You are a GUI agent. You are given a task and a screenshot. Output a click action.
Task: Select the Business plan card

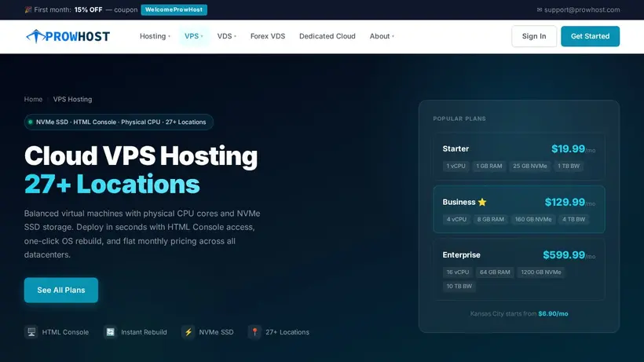[x=518, y=210]
